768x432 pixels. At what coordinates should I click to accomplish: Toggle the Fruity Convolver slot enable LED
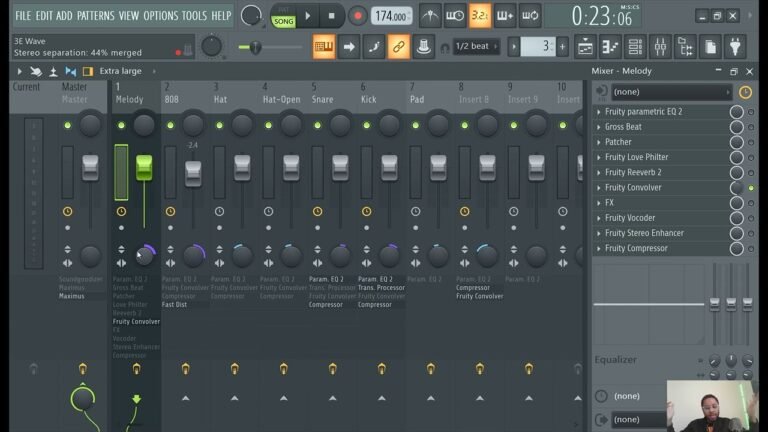751,188
